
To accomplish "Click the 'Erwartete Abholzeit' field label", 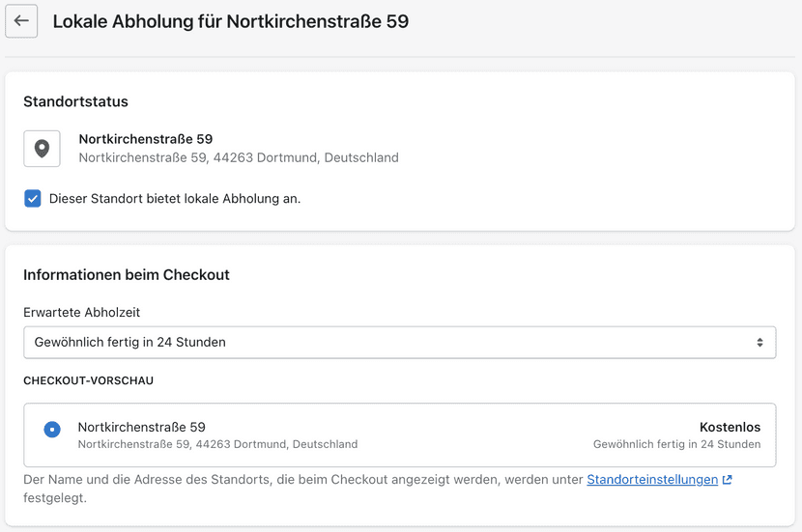I will pyautogui.click(x=82, y=312).
